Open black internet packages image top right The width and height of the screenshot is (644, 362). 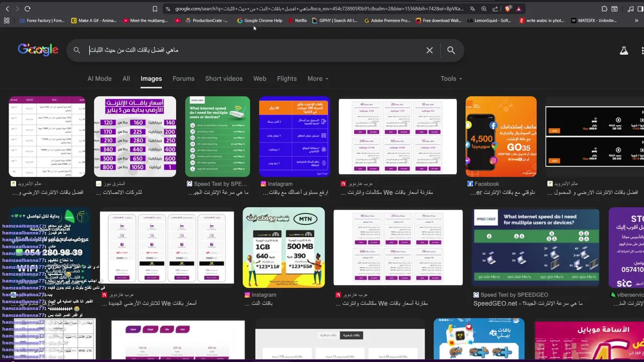pyautogui.click(x=595, y=137)
